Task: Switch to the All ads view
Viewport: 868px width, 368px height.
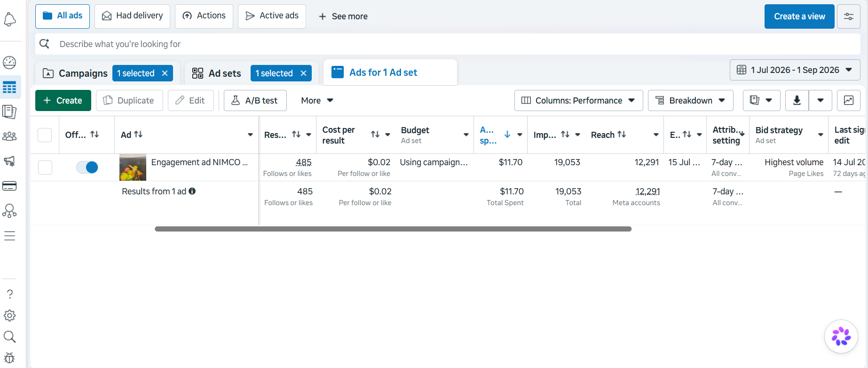Action: pyautogui.click(x=63, y=16)
